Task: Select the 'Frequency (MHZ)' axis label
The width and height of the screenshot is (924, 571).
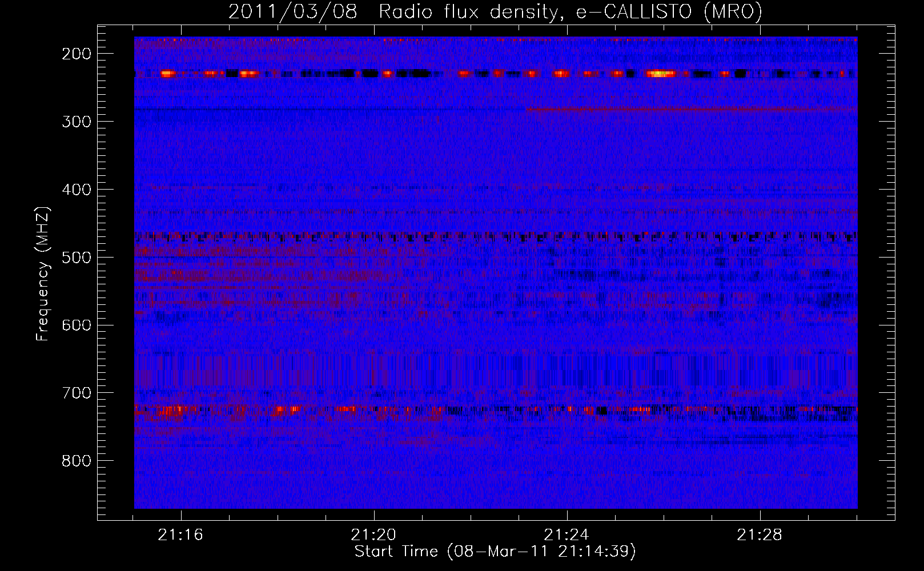Action: (43, 274)
